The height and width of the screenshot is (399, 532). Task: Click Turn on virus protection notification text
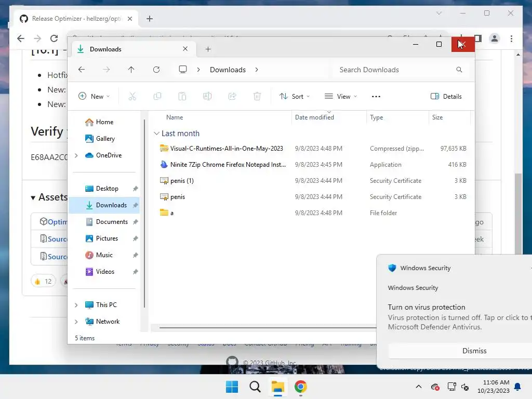tap(427, 307)
